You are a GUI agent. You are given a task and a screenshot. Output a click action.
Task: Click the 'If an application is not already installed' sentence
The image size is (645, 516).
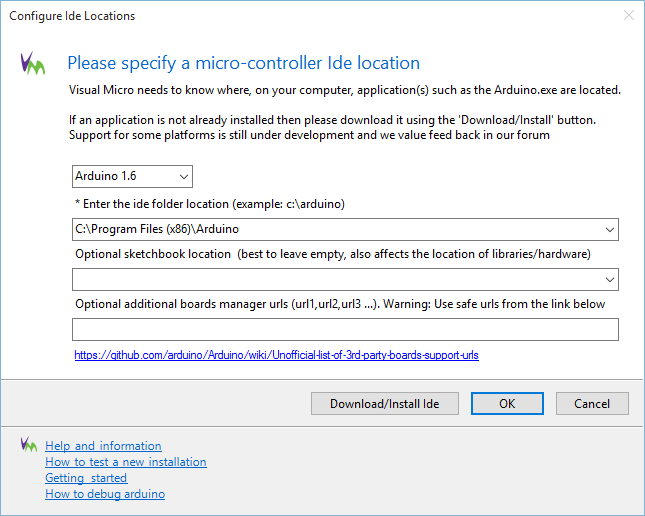pos(332,120)
